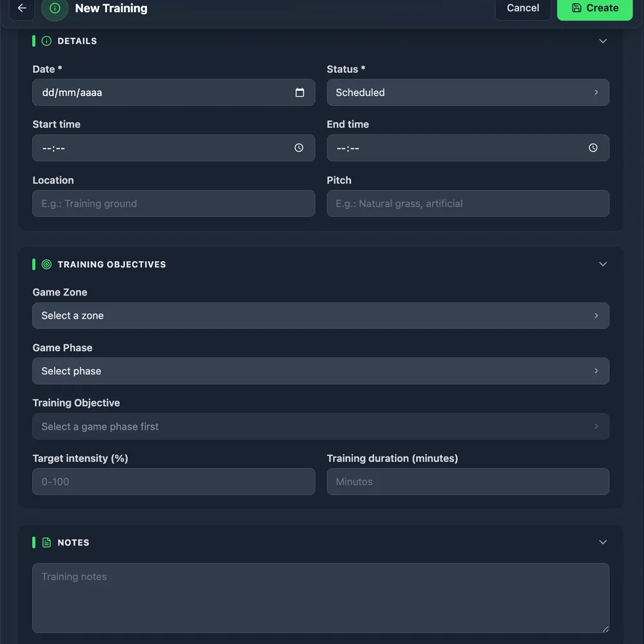
Task: Open the Start time clock picker
Action: pos(299,148)
